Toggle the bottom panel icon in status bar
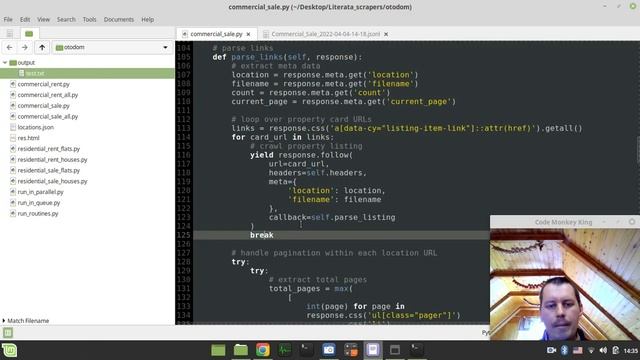Image resolution: width=640 pixels, height=360 pixels. 8,333
